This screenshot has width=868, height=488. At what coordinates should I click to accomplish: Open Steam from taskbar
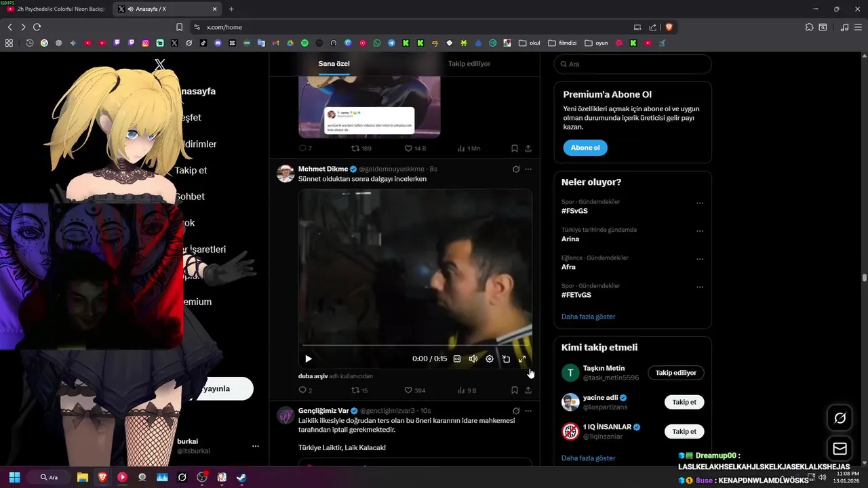(x=241, y=477)
